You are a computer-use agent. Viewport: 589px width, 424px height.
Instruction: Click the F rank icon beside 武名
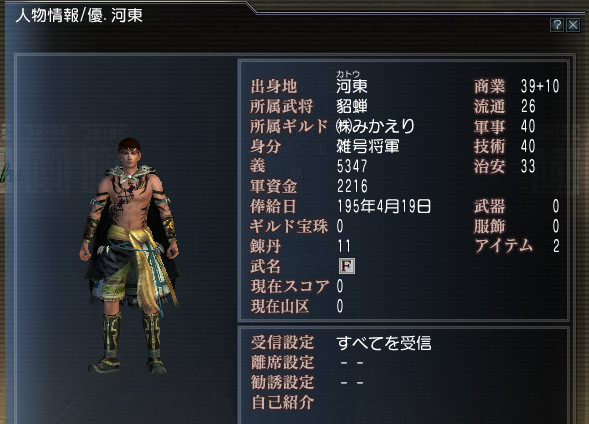tap(346, 266)
